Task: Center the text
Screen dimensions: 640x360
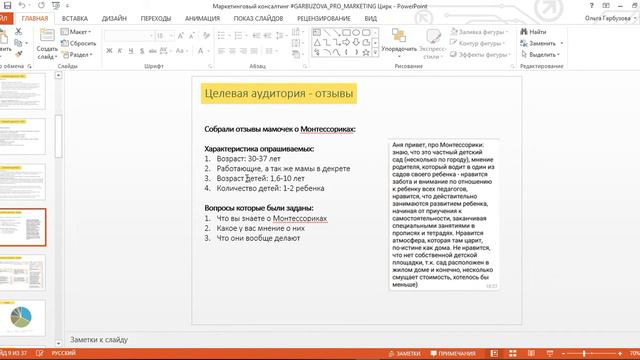Action: (x=232, y=51)
